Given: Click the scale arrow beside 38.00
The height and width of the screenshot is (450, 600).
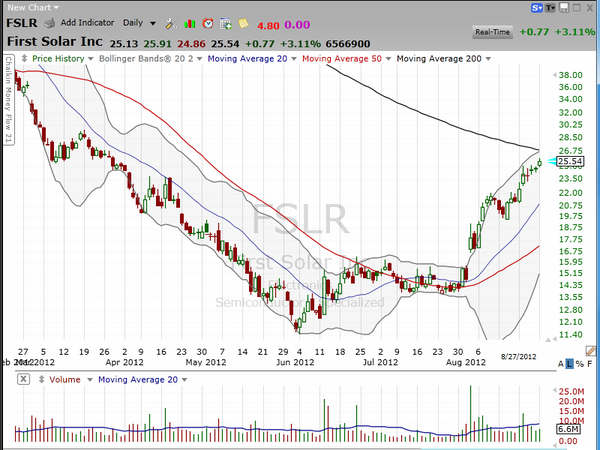Looking at the screenshot, I should click(x=554, y=75).
